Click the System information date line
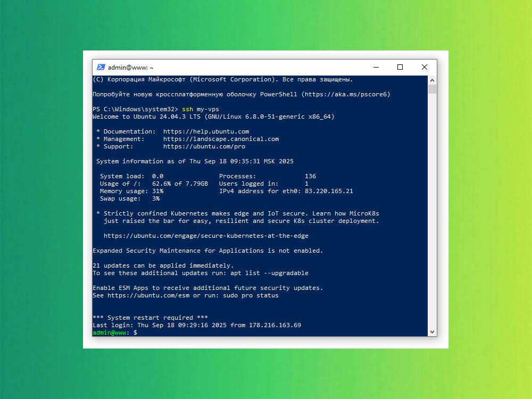This screenshot has height=399, width=532. pos(195,162)
